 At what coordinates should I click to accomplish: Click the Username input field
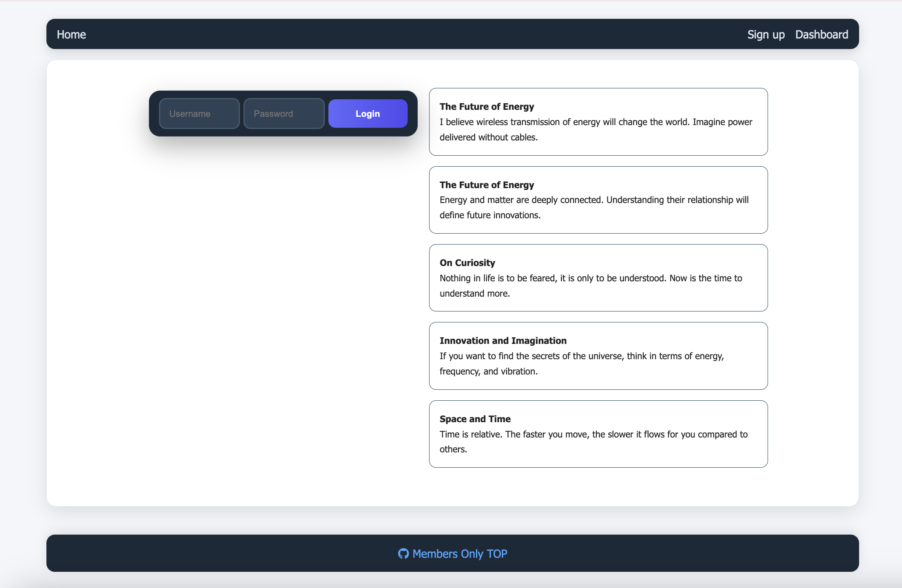(x=199, y=114)
